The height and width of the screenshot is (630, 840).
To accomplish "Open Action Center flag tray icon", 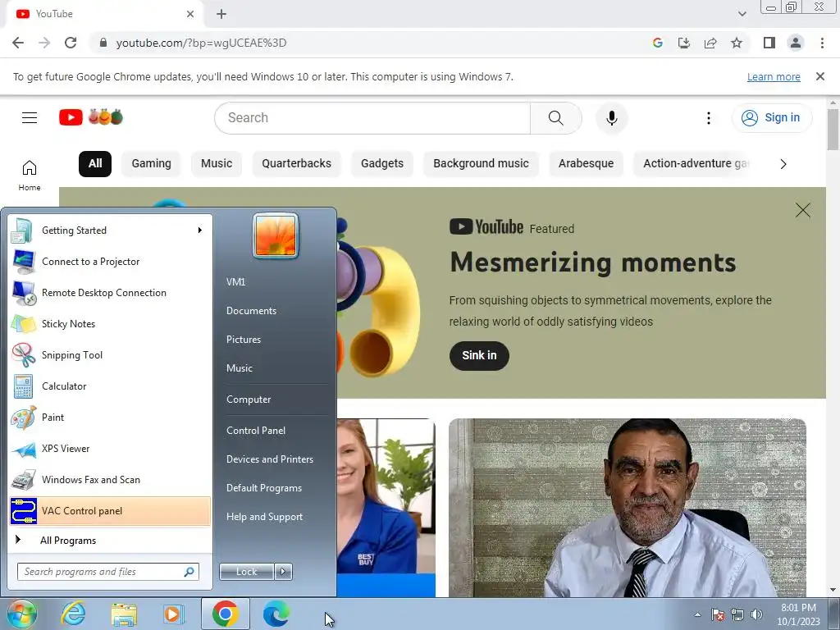I will 718,614.
